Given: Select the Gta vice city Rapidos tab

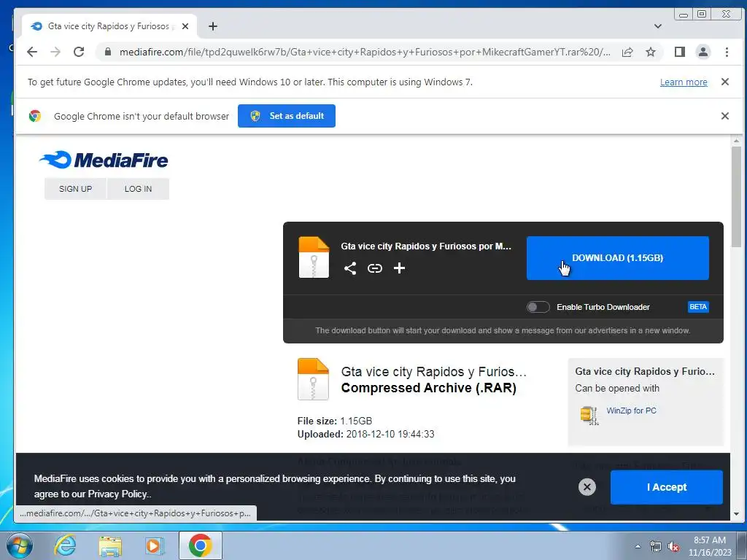Looking at the screenshot, I should 108,26.
